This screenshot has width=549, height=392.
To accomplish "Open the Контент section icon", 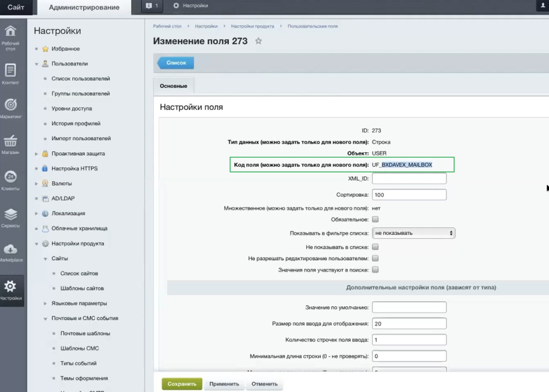I will [11, 74].
